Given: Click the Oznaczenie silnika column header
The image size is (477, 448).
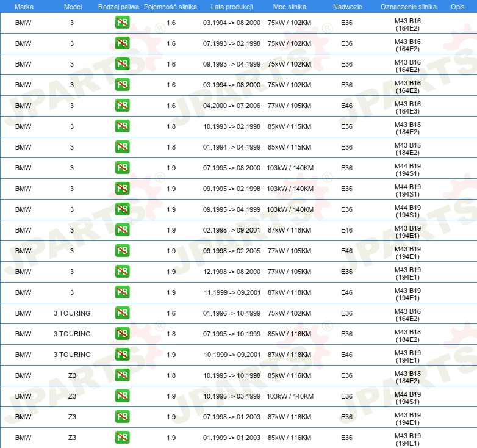Looking at the screenshot, I should point(408,7).
